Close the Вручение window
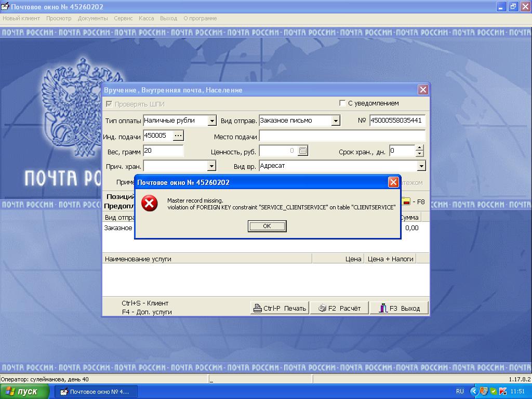Screen dimensions: 532x399 (423, 89)
